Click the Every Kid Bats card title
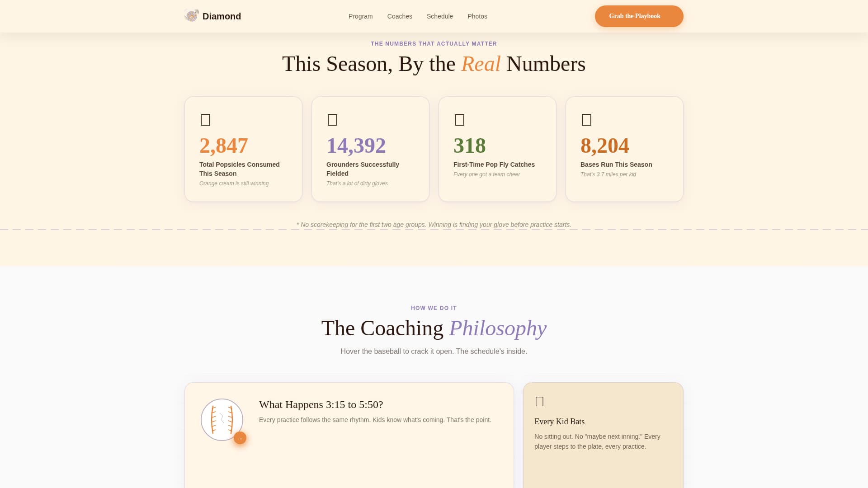 [559, 422]
